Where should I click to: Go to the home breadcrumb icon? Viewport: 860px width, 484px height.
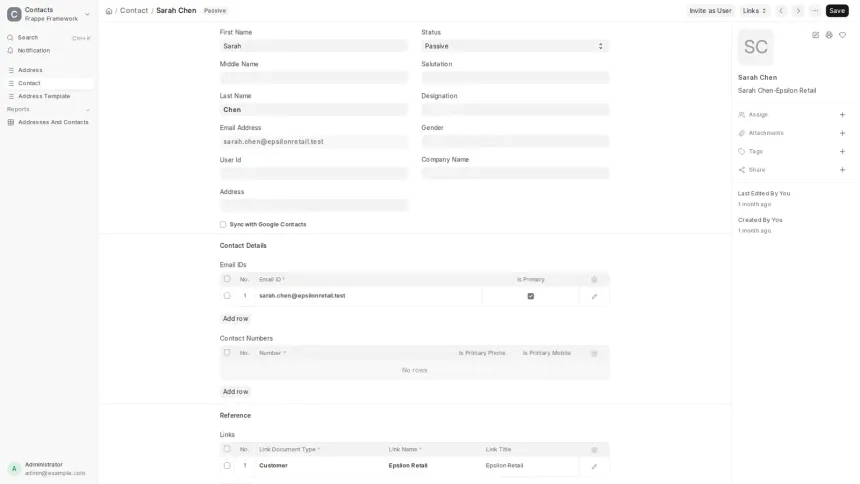point(109,11)
